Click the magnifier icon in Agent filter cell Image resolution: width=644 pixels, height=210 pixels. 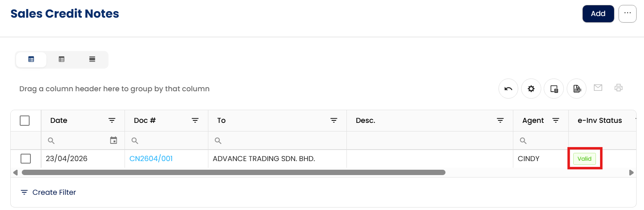point(523,141)
